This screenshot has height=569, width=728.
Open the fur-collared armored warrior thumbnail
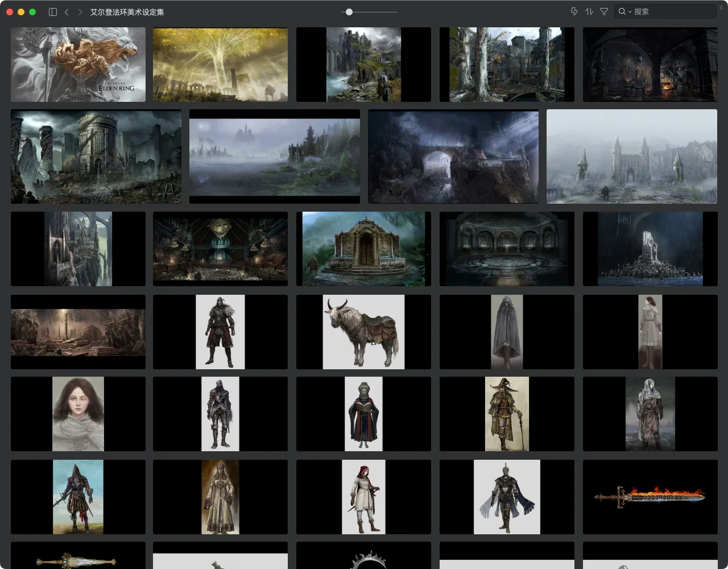click(220, 332)
